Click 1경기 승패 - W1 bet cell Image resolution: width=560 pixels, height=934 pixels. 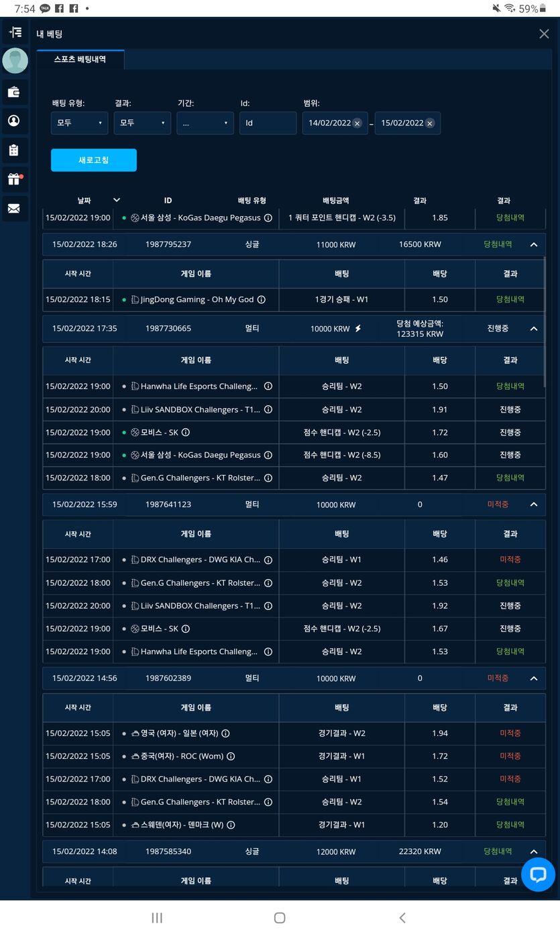pos(342,300)
